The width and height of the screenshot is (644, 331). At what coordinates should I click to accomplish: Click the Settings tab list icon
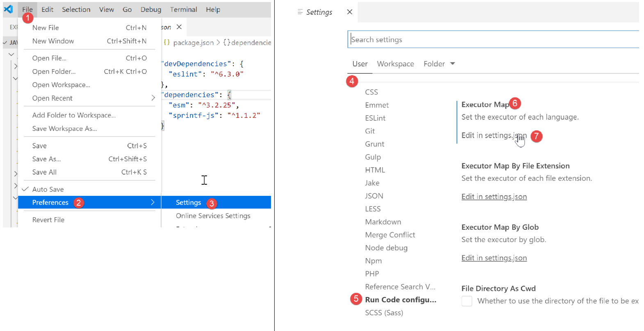[x=300, y=12]
